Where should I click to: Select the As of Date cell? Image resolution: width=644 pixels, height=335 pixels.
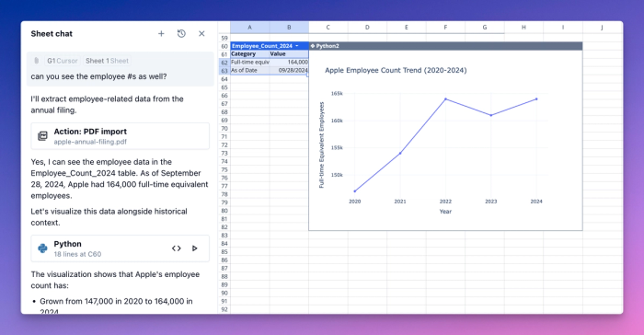tap(250, 70)
